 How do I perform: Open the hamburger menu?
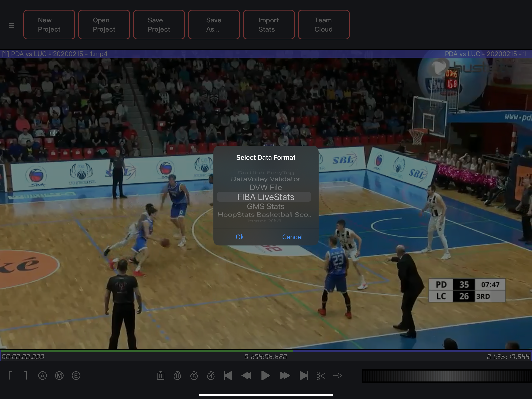[11, 25]
